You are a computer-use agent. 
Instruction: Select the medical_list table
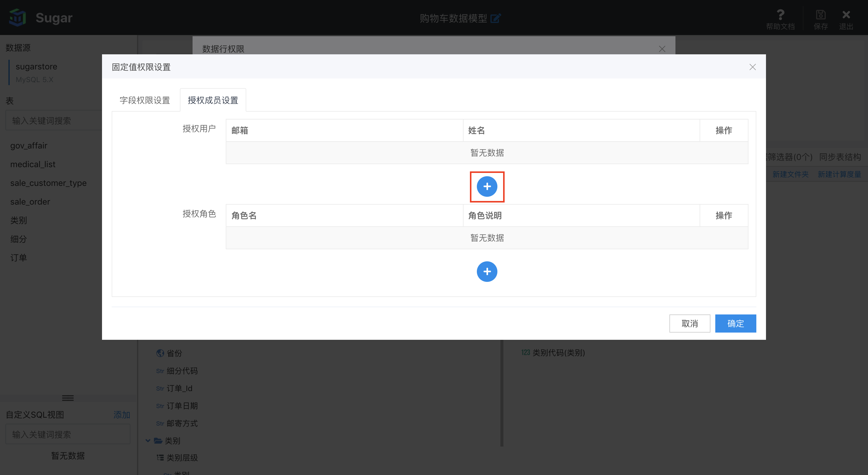pos(33,164)
